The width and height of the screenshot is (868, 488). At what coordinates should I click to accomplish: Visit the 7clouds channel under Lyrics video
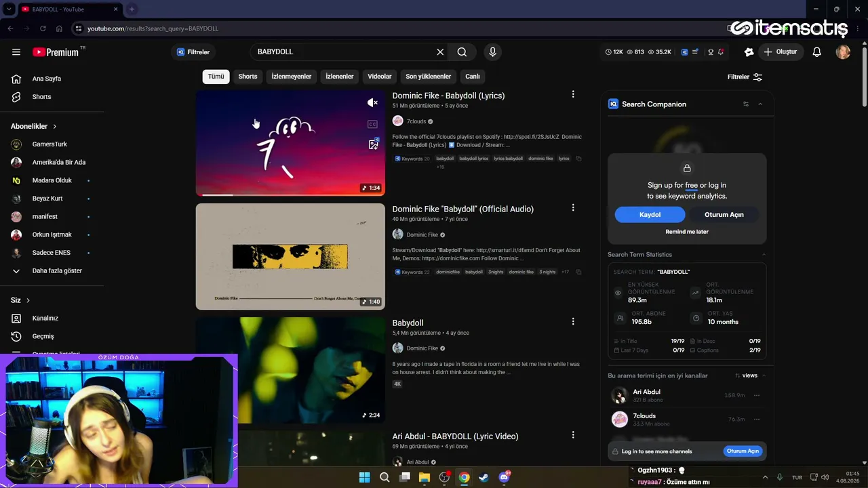416,121
